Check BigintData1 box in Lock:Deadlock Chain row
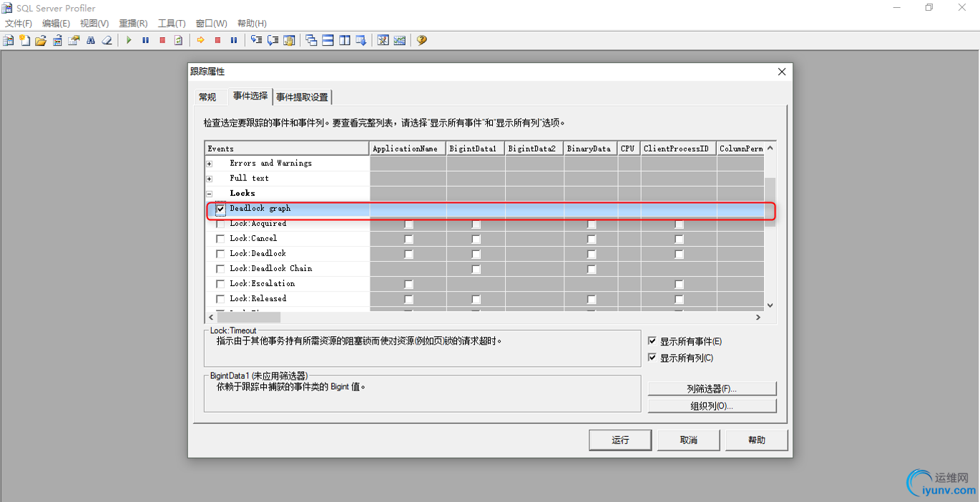The height and width of the screenshot is (502, 980). (476, 270)
